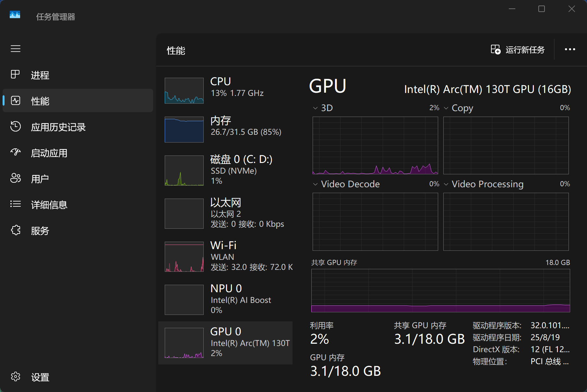Viewport: 587px width, 392px height.
Task: Go to the 用户 users icon
Action: coord(16,178)
